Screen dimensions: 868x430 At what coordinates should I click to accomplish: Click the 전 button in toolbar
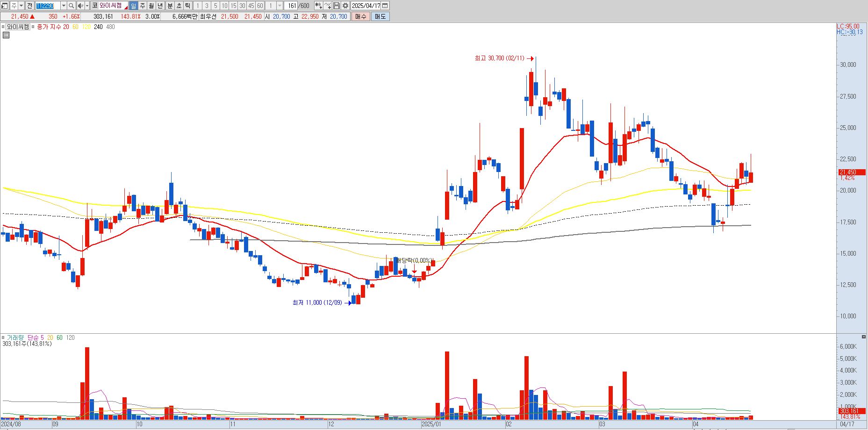click(29, 6)
